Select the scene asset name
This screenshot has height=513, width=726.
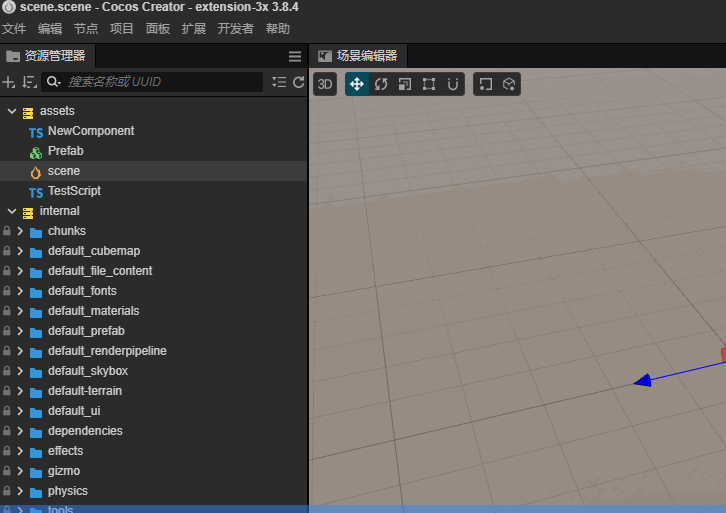(64, 171)
